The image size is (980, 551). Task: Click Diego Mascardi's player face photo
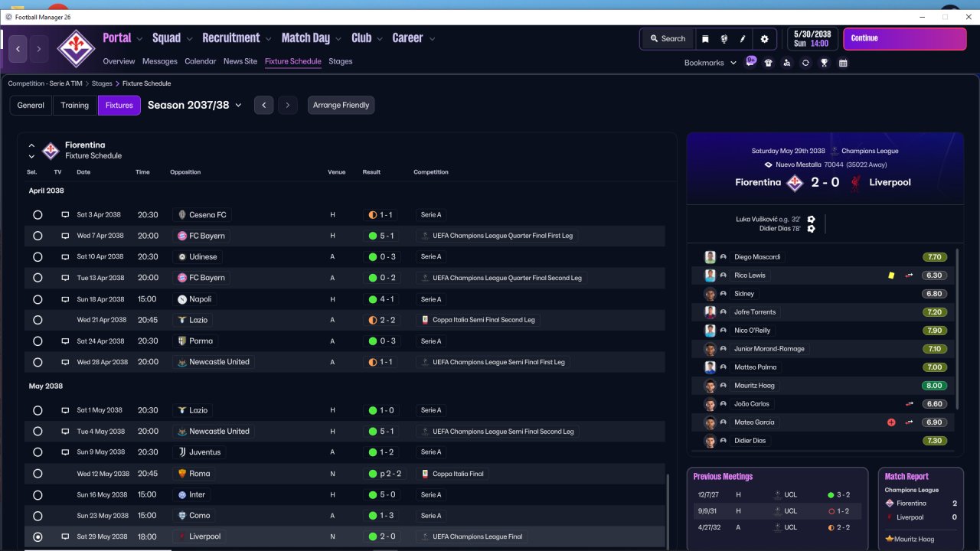[x=710, y=257]
